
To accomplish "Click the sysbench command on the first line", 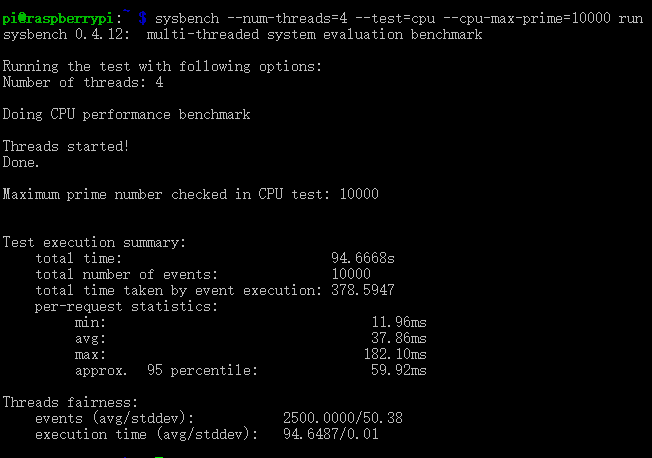I will pyautogui.click(x=187, y=19).
